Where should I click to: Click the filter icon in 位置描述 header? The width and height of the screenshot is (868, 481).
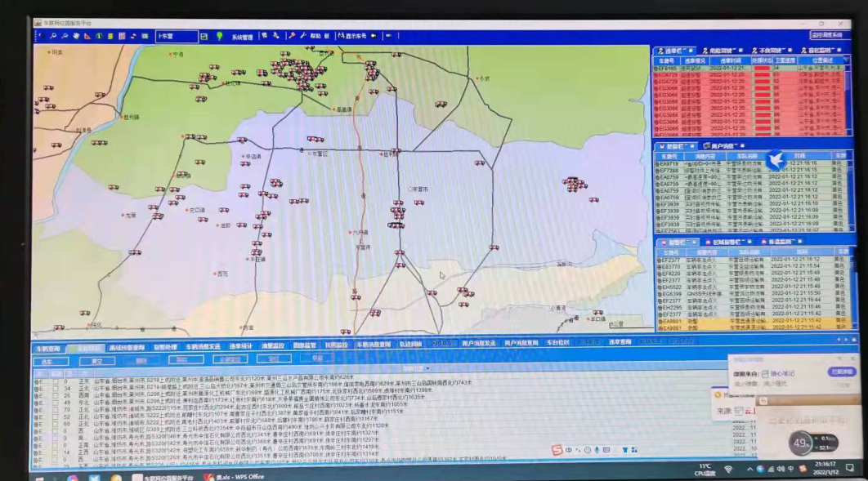pos(845,60)
